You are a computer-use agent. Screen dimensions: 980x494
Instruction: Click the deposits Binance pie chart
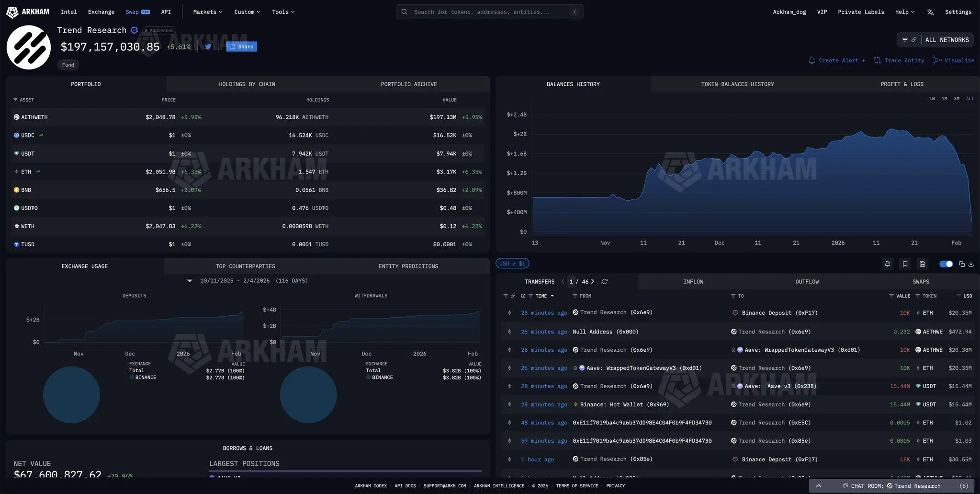tap(71, 395)
